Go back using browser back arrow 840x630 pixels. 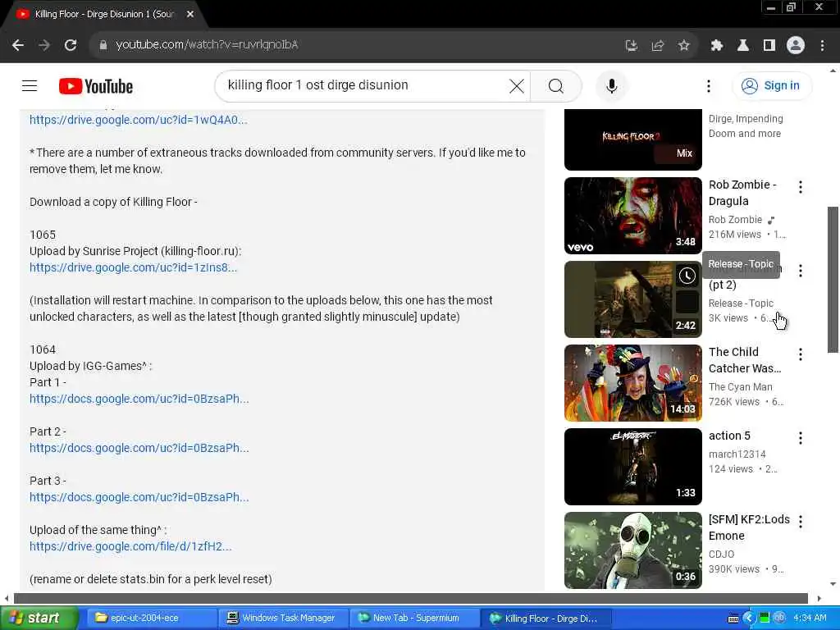pos(18,45)
